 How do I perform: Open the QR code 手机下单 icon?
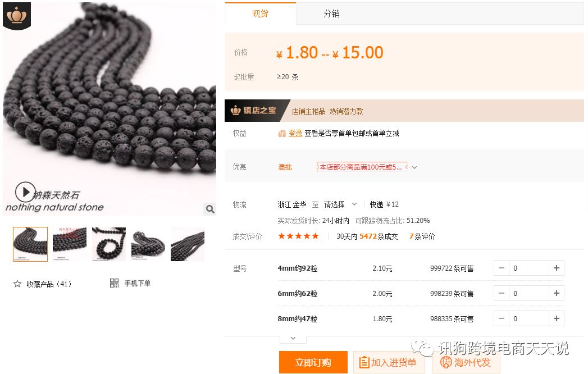pyautogui.click(x=114, y=283)
